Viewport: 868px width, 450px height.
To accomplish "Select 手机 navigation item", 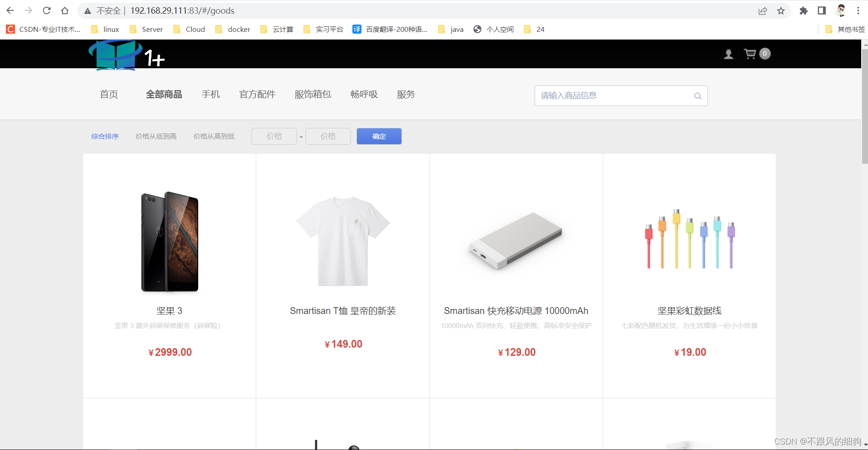I will (x=211, y=94).
